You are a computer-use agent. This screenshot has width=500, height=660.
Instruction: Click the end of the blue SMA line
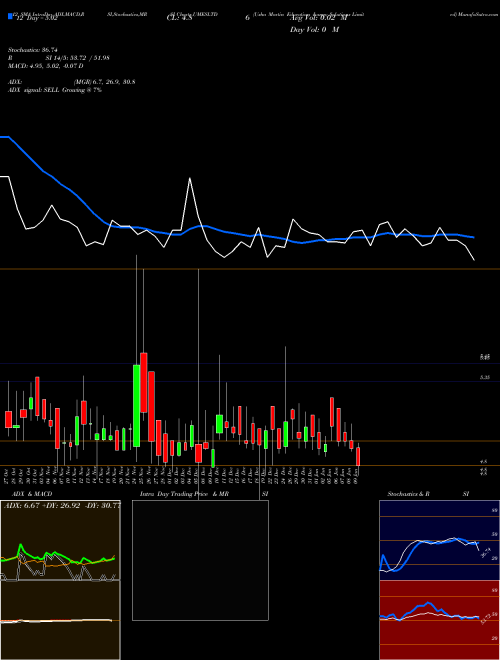(x=474, y=237)
